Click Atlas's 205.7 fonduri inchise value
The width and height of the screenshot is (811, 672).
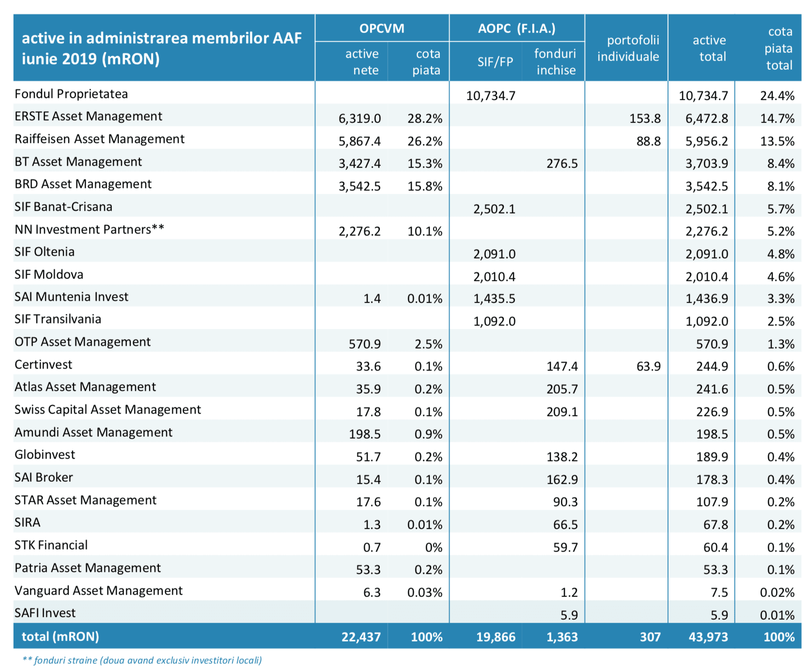click(x=562, y=389)
